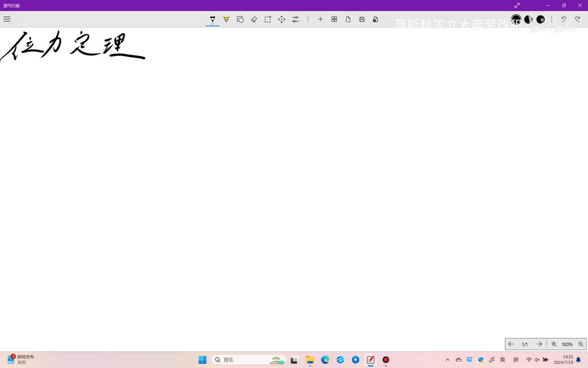
Task: Open File Explorer from the taskbar
Action: click(310, 360)
